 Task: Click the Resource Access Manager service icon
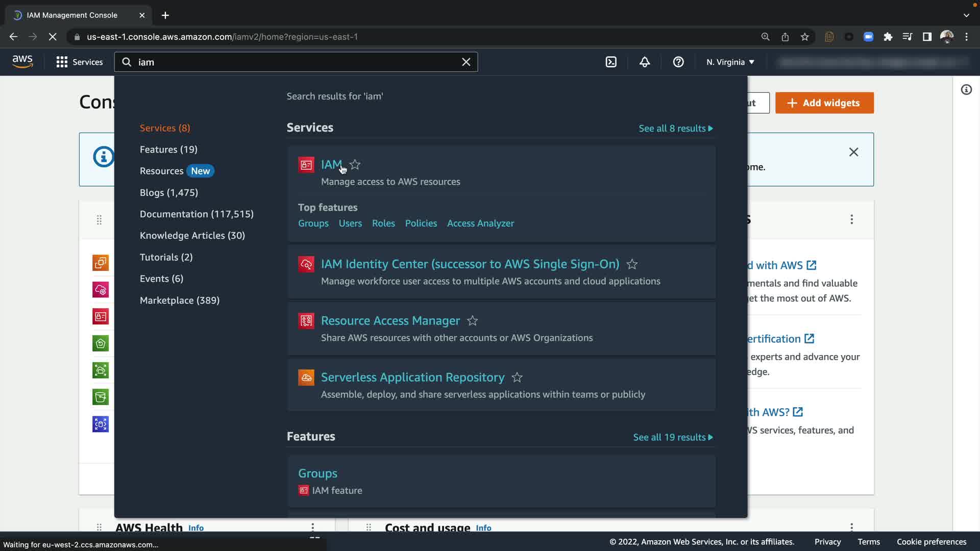point(306,321)
